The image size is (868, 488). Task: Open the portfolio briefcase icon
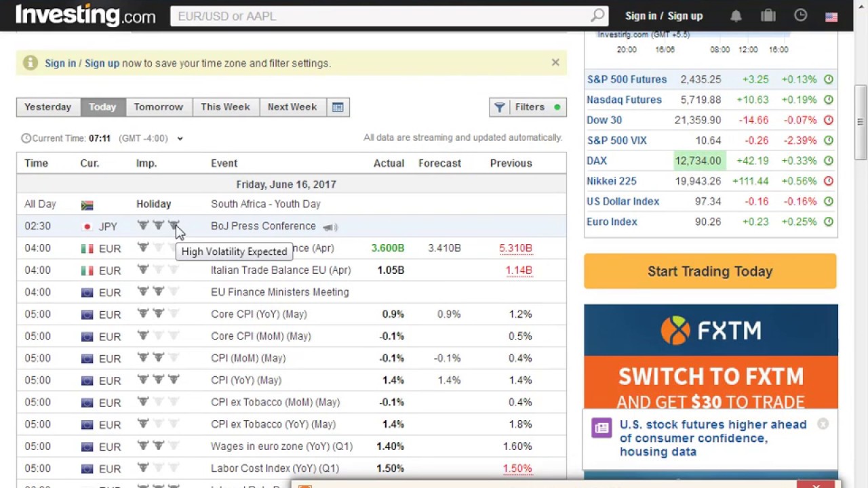pos(768,16)
